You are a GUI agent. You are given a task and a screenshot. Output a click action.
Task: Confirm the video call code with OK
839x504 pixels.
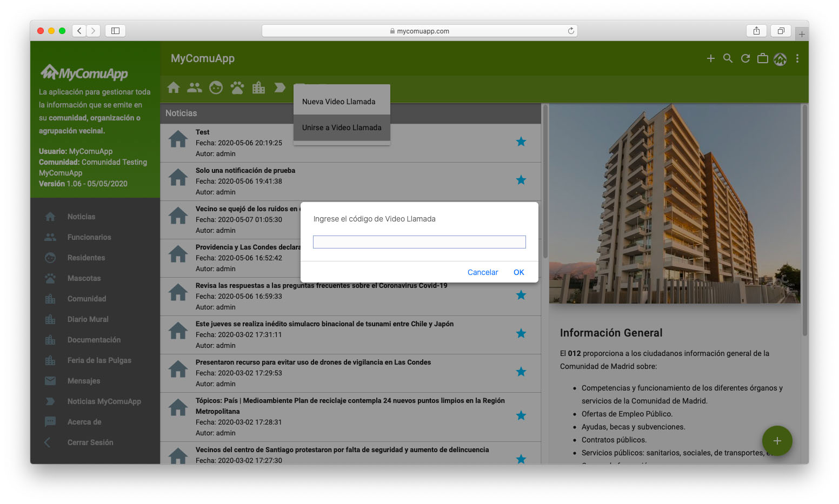[518, 272]
